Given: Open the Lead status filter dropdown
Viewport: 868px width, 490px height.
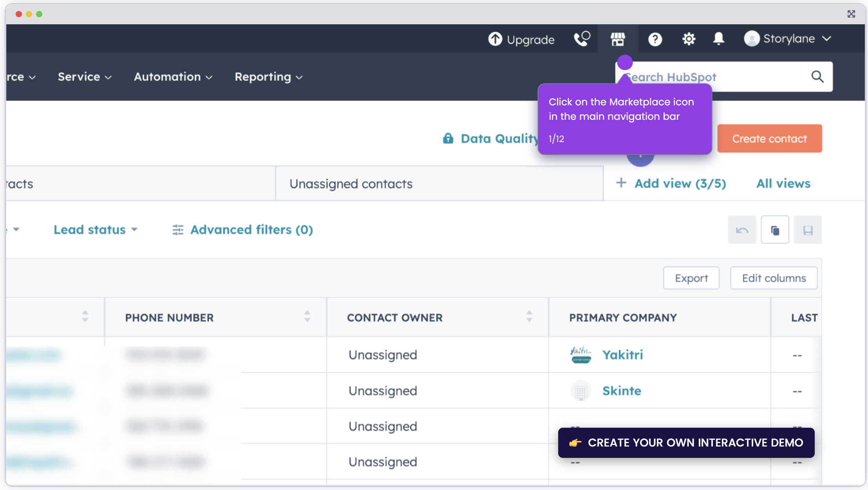Looking at the screenshot, I should [x=95, y=230].
